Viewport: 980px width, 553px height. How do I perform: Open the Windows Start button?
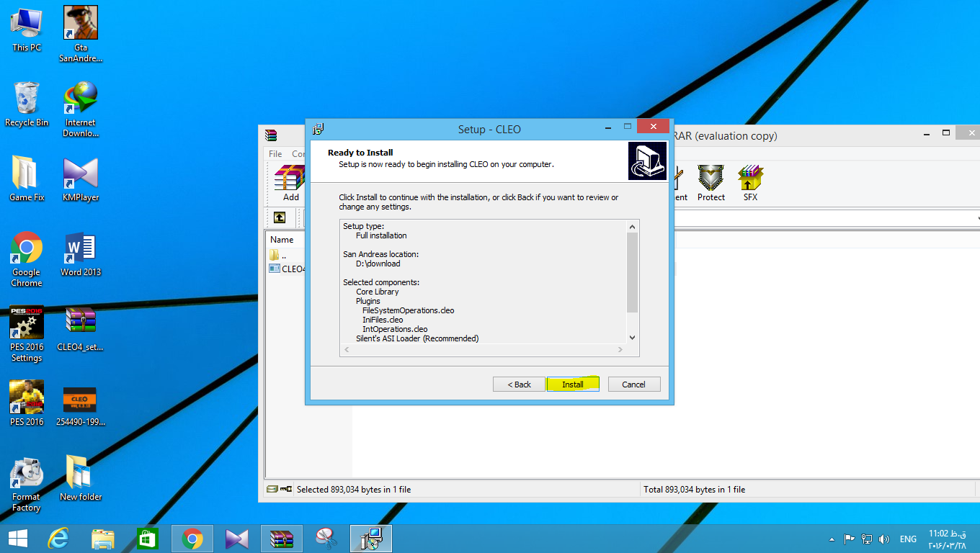coord(18,539)
